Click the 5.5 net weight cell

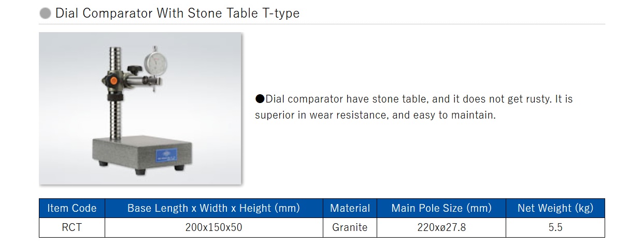point(555,227)
